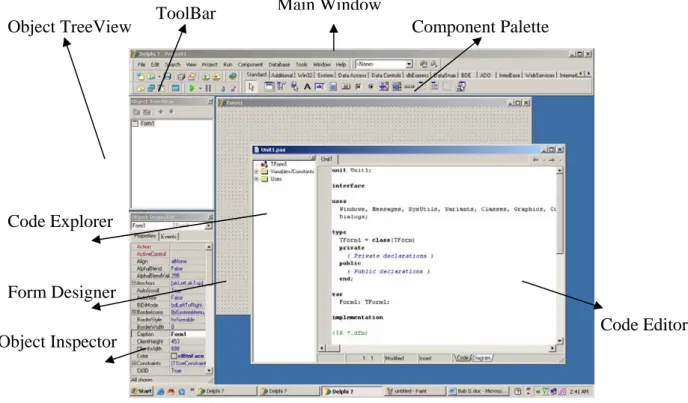Switch to Diagram tab in Code Editor

click(481, 358)
